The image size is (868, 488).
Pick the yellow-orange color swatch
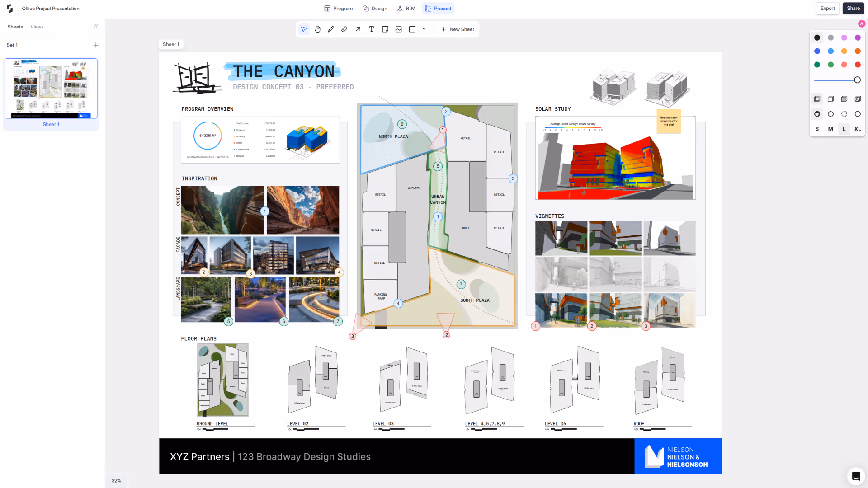844,52
